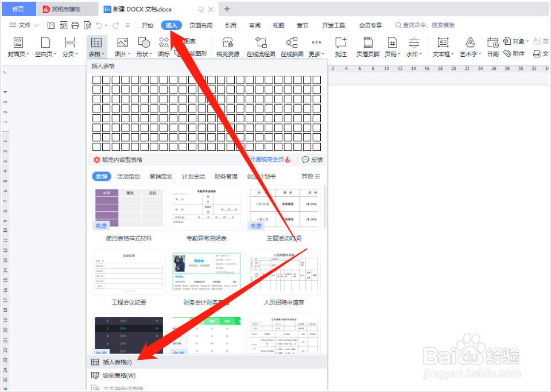Click the template list vertical scrollbar
The width and height of the screenshot is (551, 392).
coord(325,207)
